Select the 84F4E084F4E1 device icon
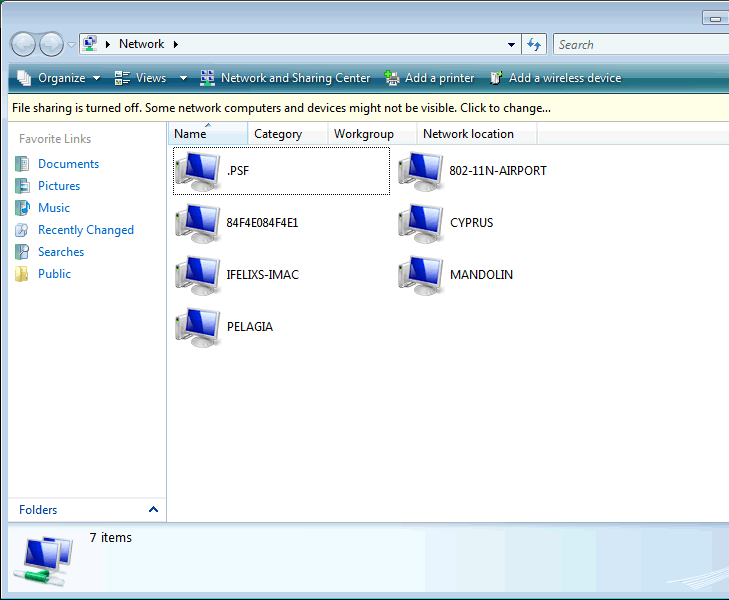The width and height of the screenshot is (729, 600). [198, 223]
